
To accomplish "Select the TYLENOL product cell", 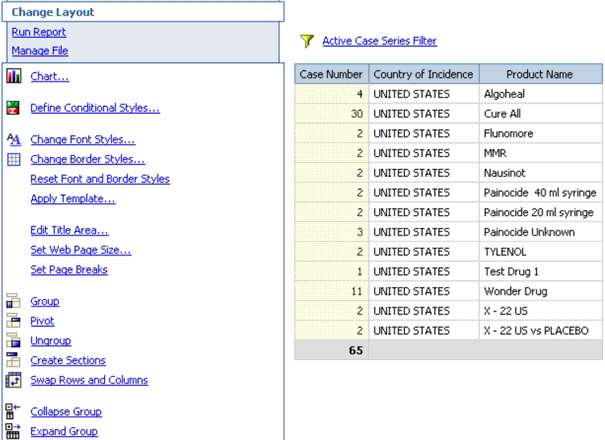I will 541,252.
